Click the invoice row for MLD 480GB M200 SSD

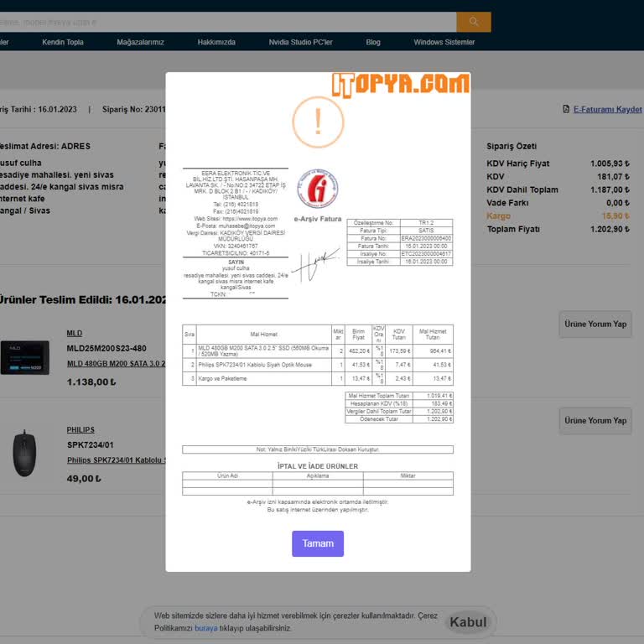click(318, 351)
